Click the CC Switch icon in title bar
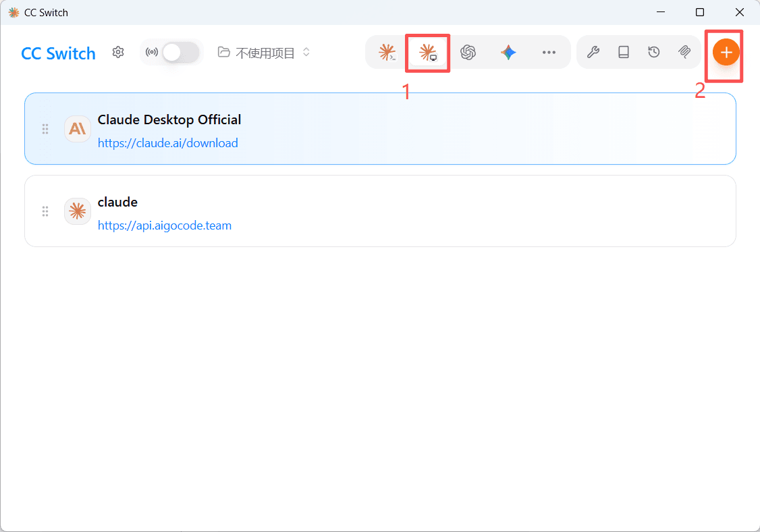 tap(13, 13)
